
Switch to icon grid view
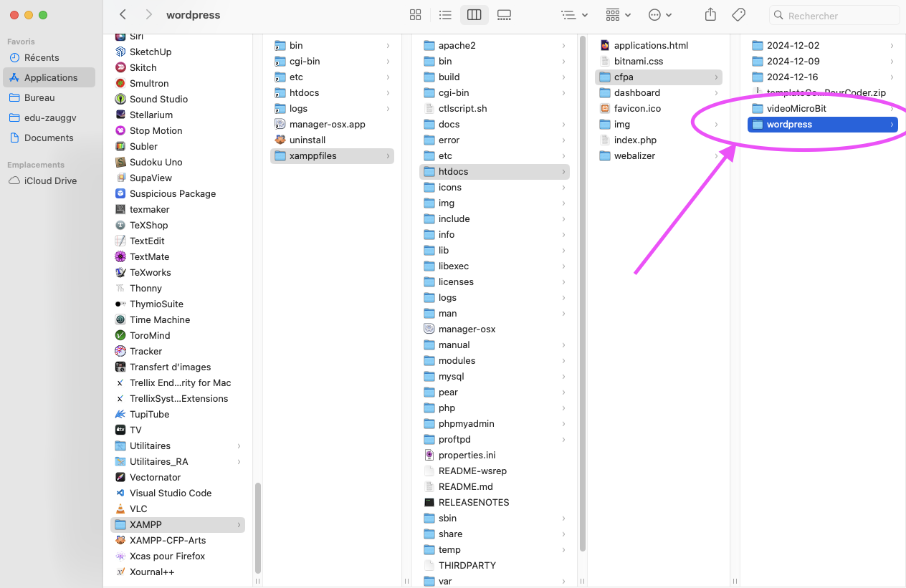(415, 15)
